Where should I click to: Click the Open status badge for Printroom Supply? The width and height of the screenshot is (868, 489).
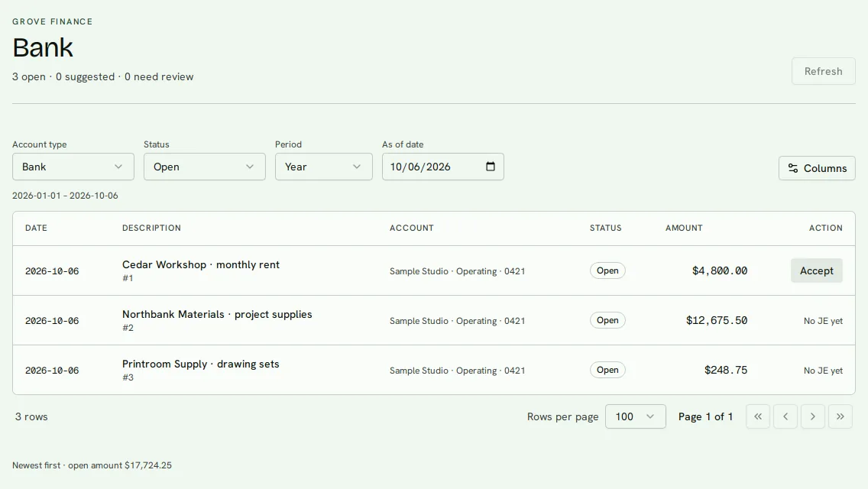pyautogui.click(x=607, y=370)
